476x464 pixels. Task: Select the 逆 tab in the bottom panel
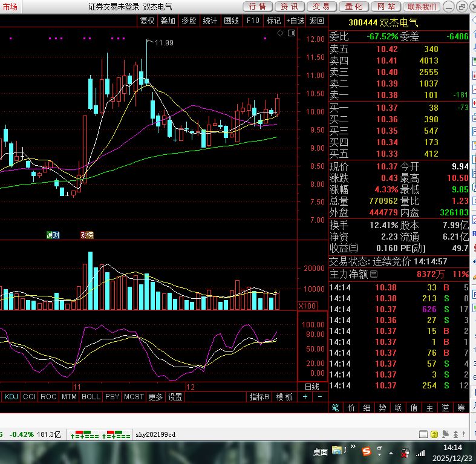(445, 408)
